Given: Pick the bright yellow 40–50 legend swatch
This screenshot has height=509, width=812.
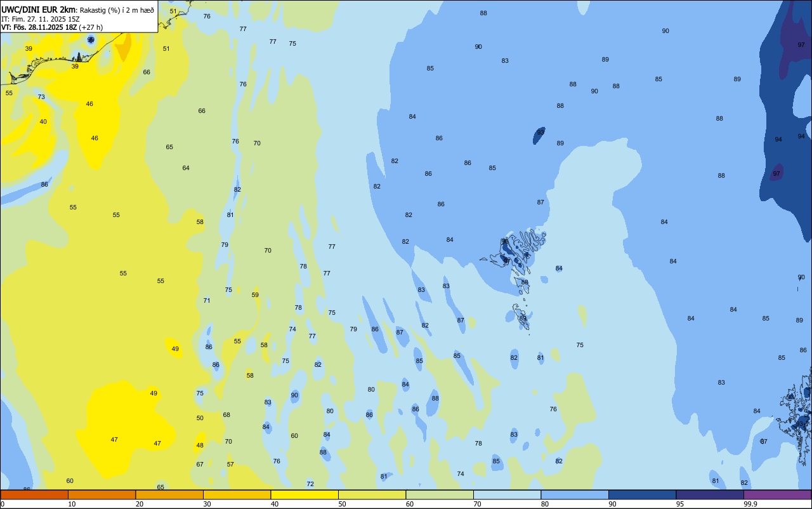Looking at the screenshot, I should tap(304, 494).
